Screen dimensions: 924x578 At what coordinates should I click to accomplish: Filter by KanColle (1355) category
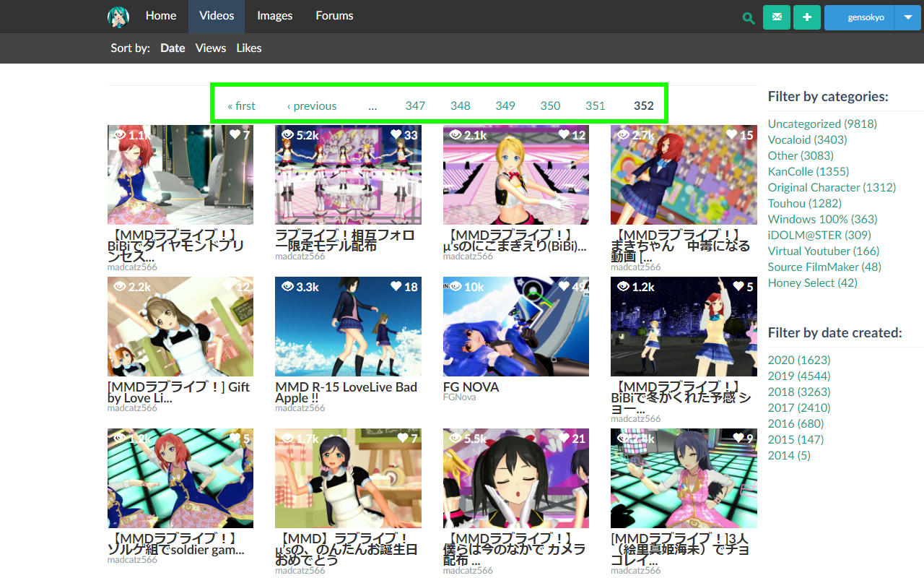808,172
